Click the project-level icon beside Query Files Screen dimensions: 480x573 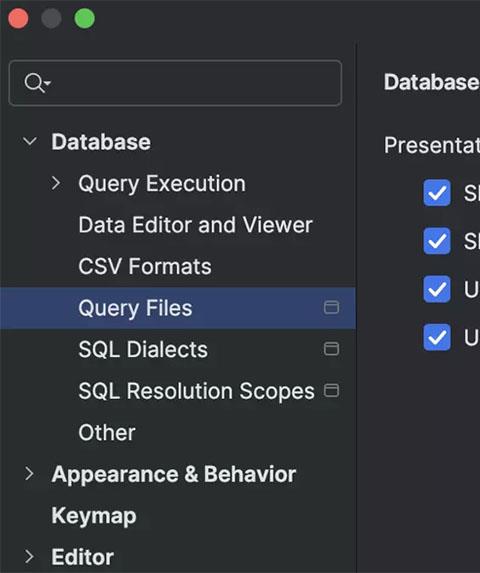(331, 307)
